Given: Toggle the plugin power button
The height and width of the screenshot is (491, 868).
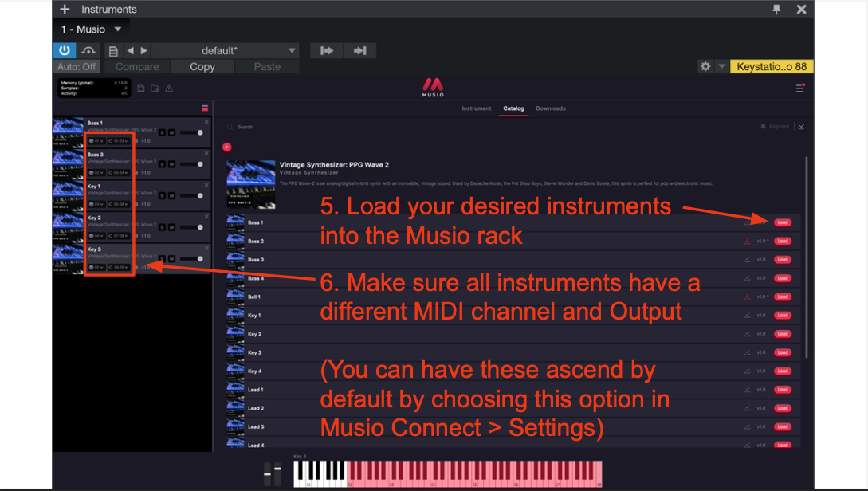Looking at the screenshot, I should click(65, 51).
